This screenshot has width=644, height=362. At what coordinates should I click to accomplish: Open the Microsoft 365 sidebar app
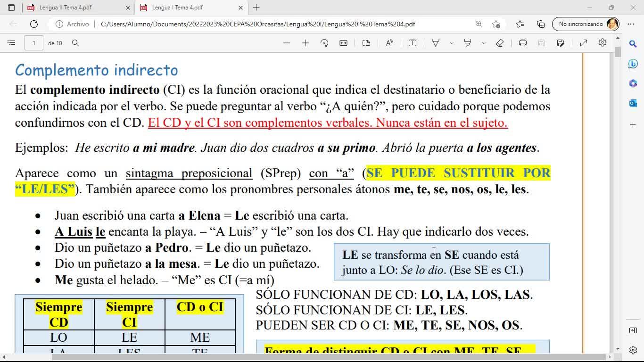[633, 83]
